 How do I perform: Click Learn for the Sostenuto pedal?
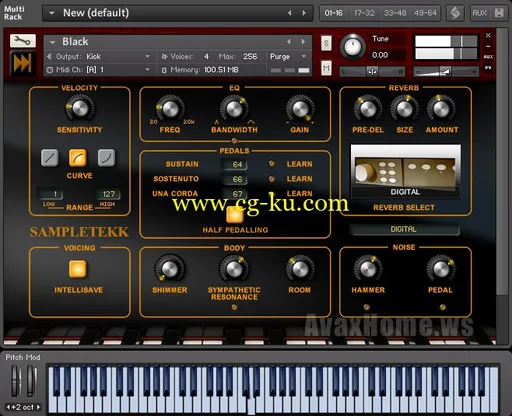pos(299,179)
